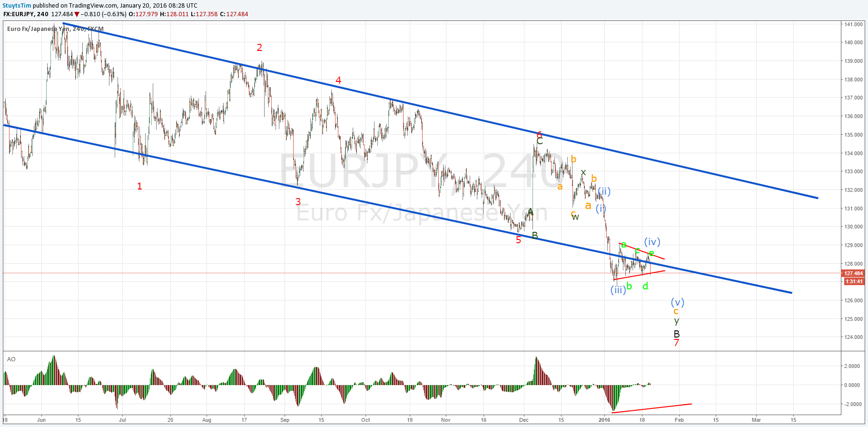This screenshot has height=427, width=868.
Task: Click the FX:EURJPY, 240 symbol header
Action: (26, 14)
